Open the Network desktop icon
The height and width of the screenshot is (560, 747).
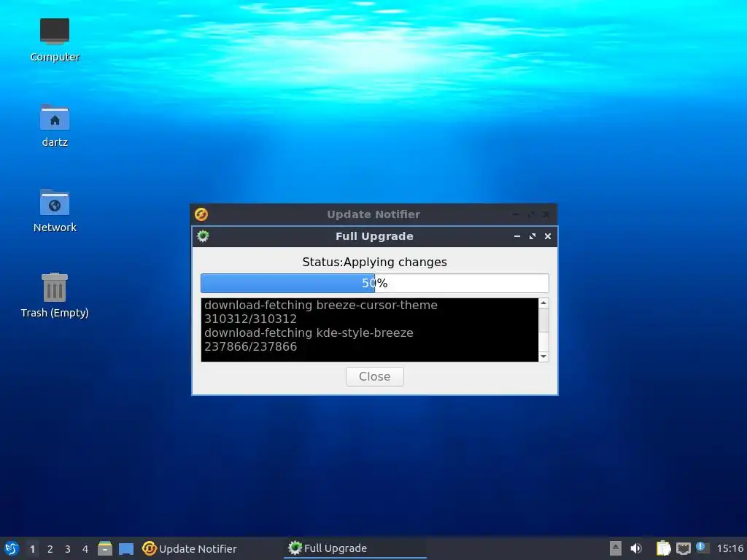click(x=54, y=211)
